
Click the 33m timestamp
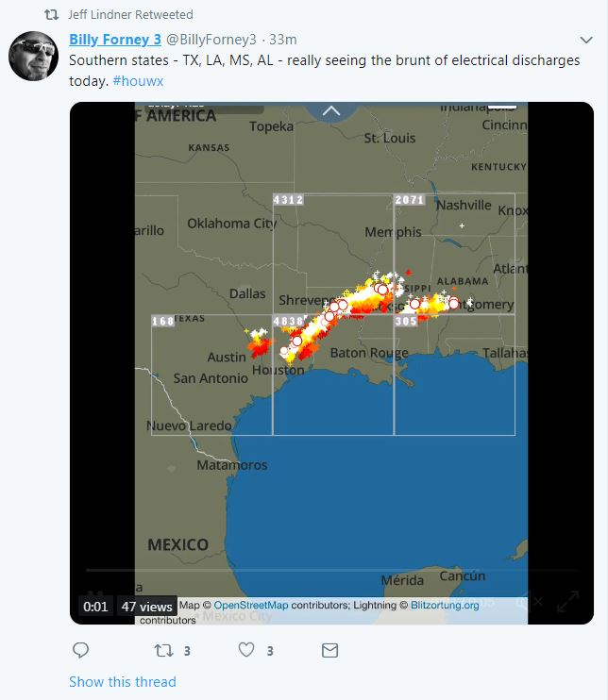coord(283,40)
